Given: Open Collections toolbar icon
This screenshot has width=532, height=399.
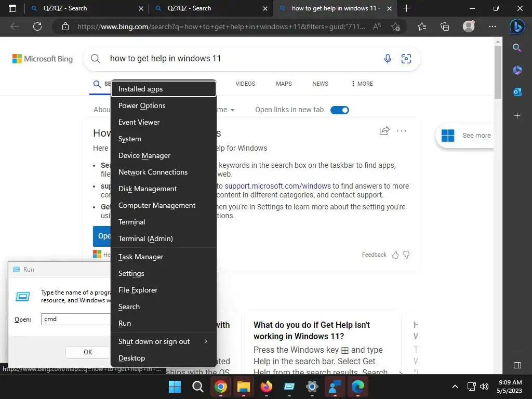Looking at the screenshot, I should point(445,26).
